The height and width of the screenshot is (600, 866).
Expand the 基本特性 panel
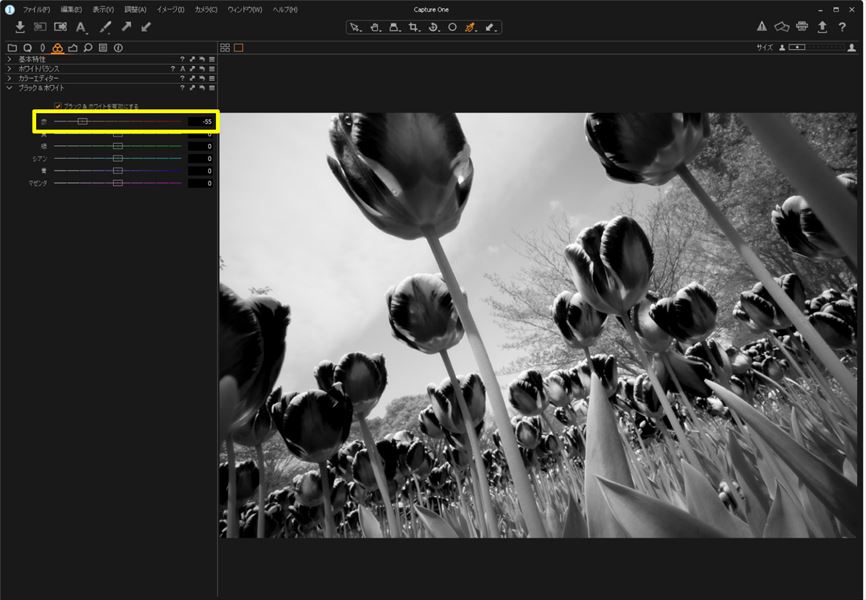pos(9,59)
